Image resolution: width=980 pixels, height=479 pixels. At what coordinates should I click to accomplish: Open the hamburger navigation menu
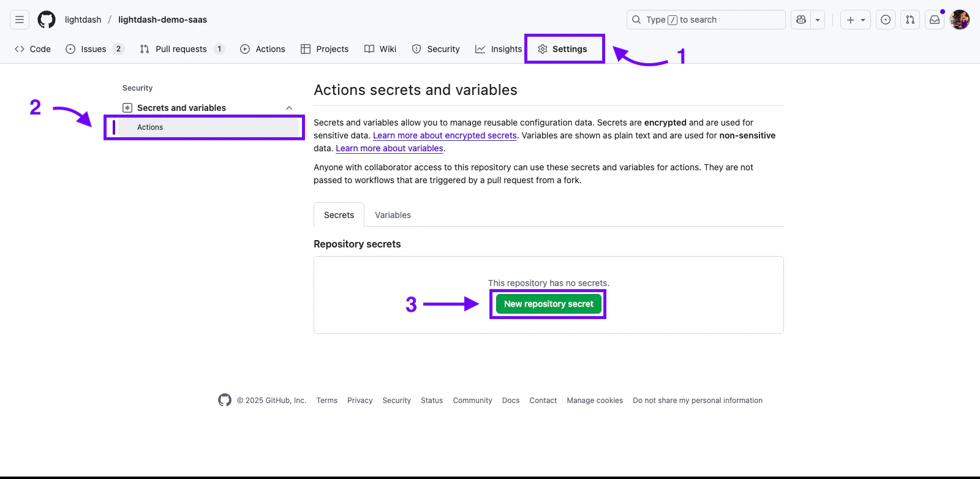click(20, 20)
